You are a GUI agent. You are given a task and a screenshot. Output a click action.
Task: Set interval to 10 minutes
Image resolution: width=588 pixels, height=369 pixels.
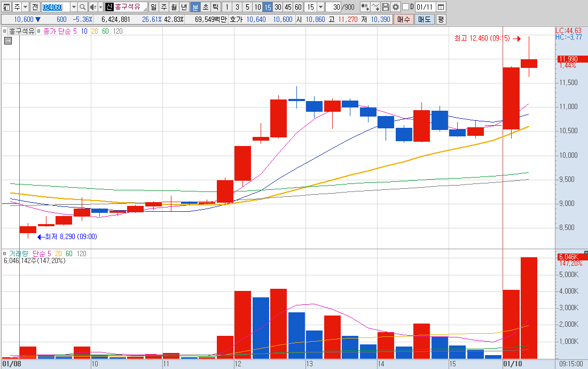coord(257,7)
